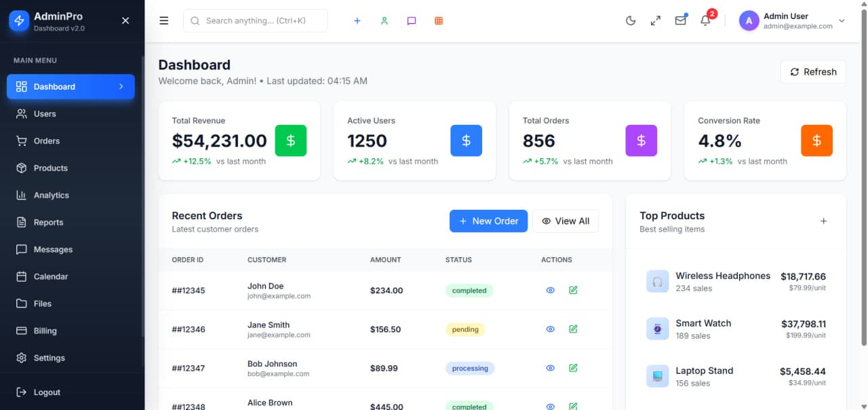Image resolution: width=868 pixels, height=410 pixels.
Task: Click the CUSTOMER column header
Action: [x=267, y=260]
